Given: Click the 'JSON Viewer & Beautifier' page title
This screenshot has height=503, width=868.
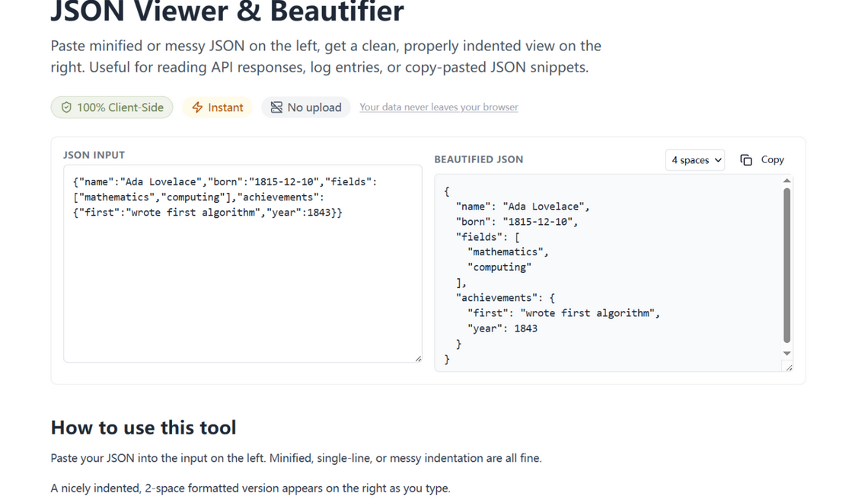Looking at the screenshot, I should (x=228, y=11).
